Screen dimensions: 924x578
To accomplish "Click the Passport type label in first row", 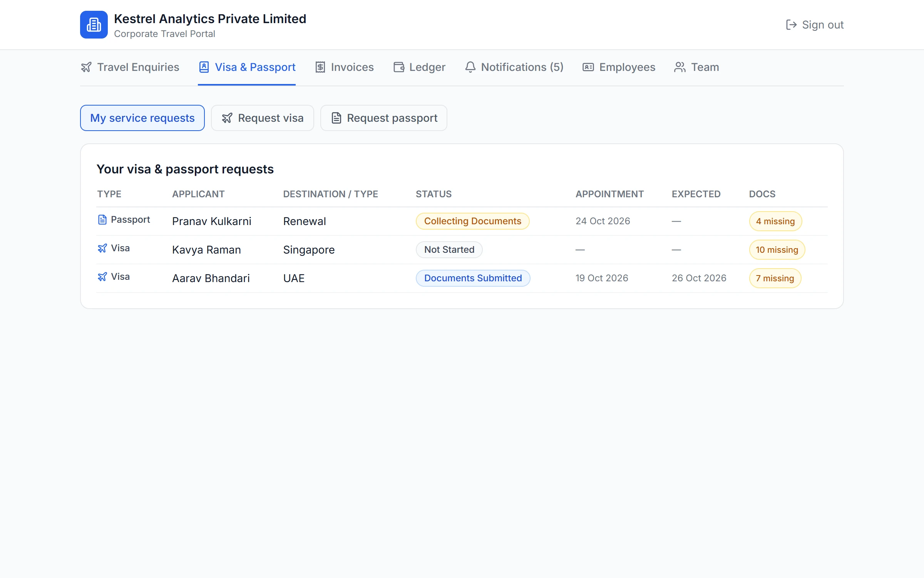I will pyautogui.click(x=131, y=220).
